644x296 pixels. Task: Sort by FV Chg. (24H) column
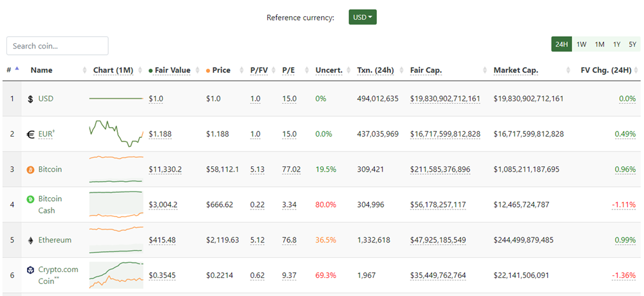click(606, 70)
